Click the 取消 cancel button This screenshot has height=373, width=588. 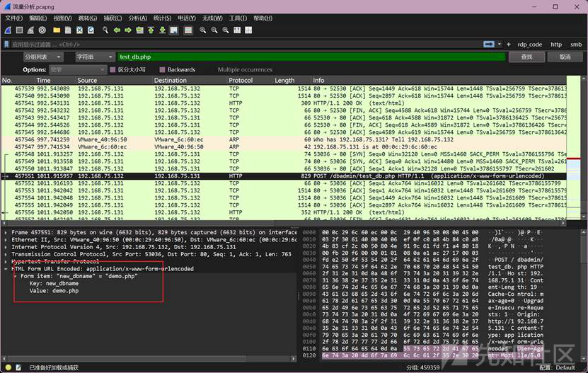(x=565, y=57)
